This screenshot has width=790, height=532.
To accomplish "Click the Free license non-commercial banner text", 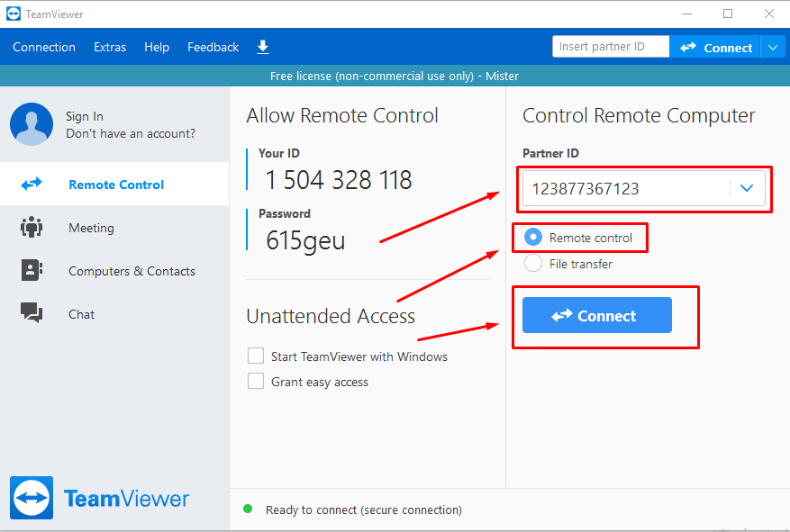I will 395,76.
